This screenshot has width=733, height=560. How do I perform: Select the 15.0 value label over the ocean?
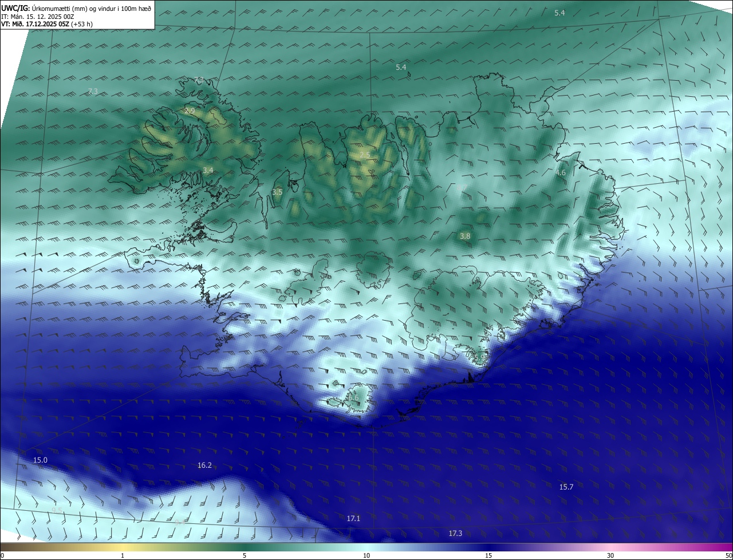pos(40,460)
